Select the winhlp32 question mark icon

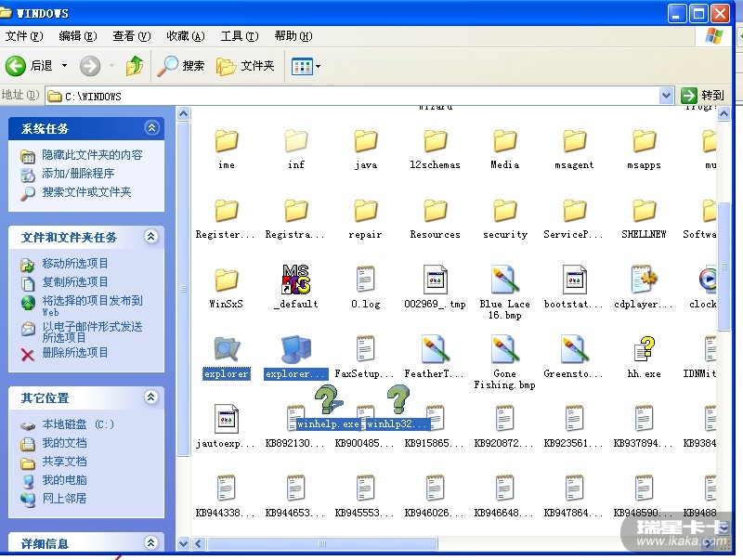point(398,400)
